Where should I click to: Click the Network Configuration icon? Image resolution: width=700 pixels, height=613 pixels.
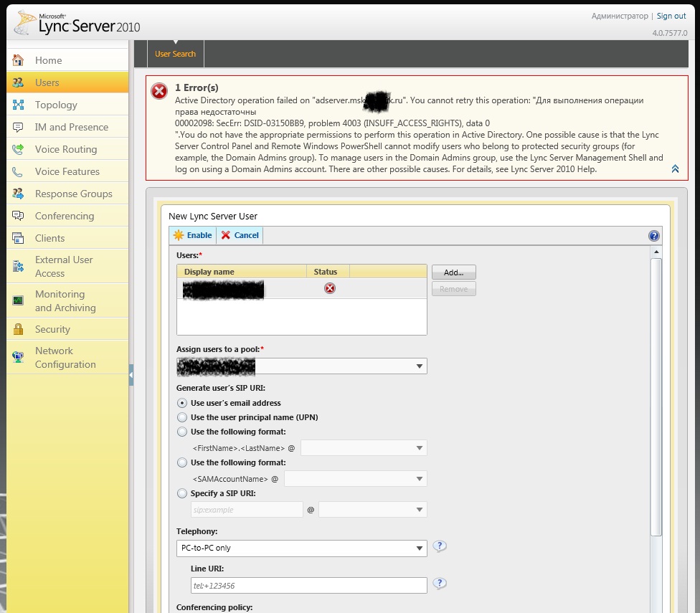point(18,357)
